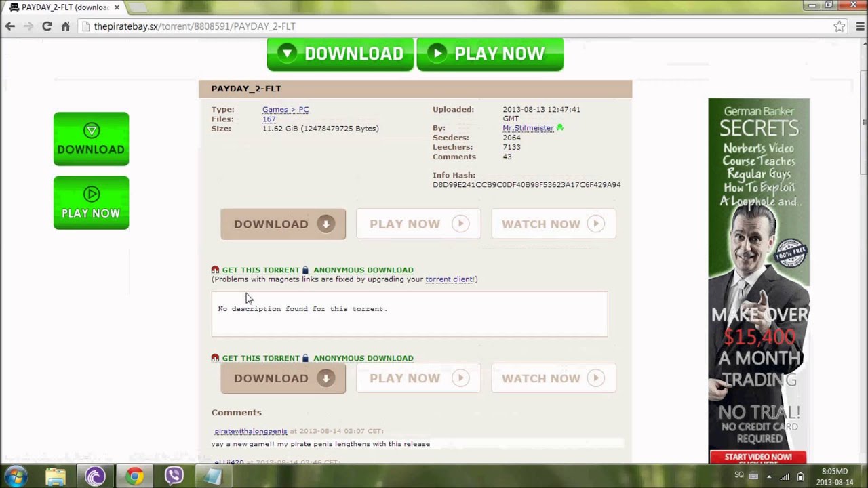Click upper WATCH NOW outline button

click(553, 224)
